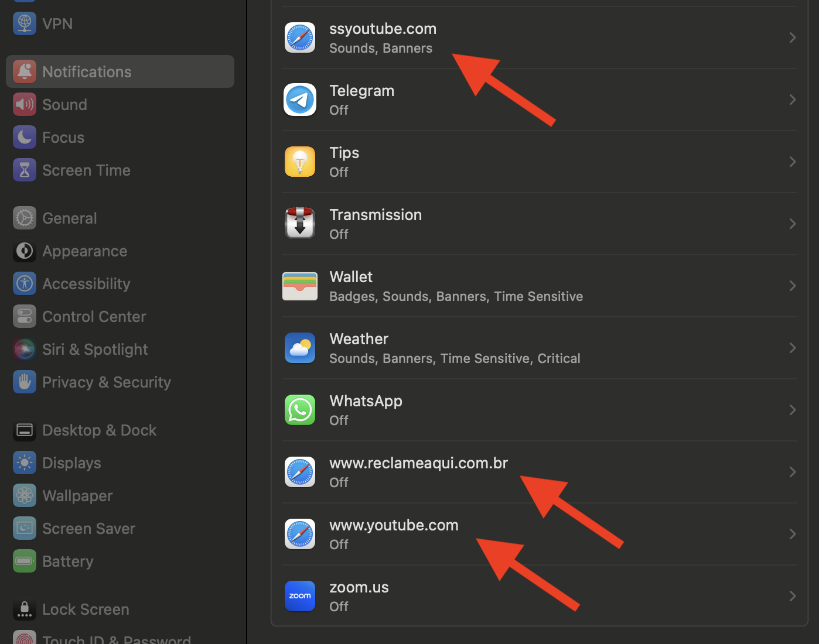Click the Focus moon icon in sidebar
This screenshot has height=644, width=819.
[25, 137]
